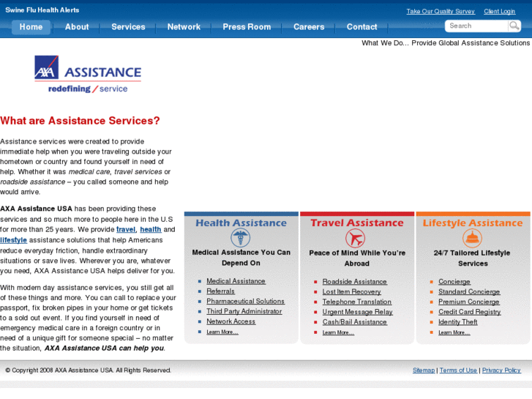
Task: Click the Travel Assistance heading
Action: point(357,223)
